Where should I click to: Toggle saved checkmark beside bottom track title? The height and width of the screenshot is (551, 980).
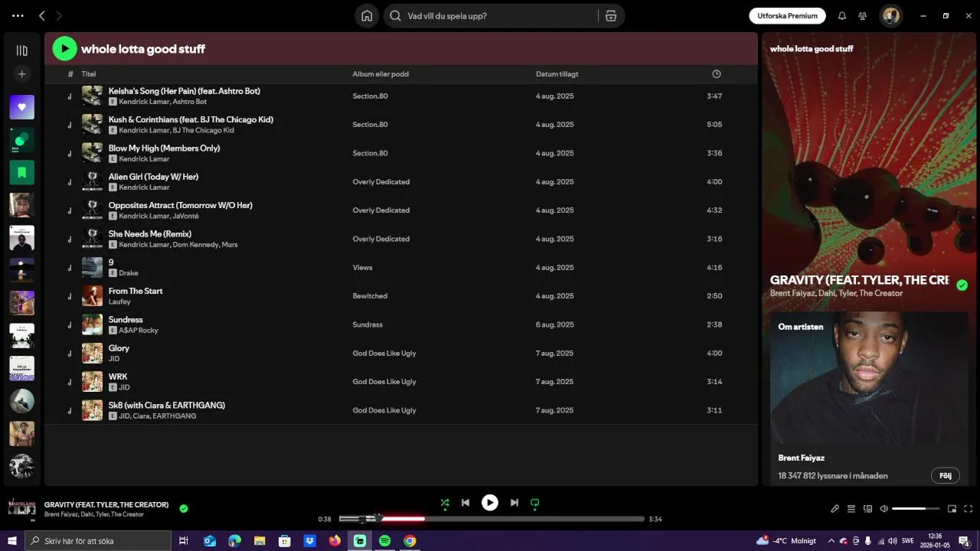tap(184, 508)
